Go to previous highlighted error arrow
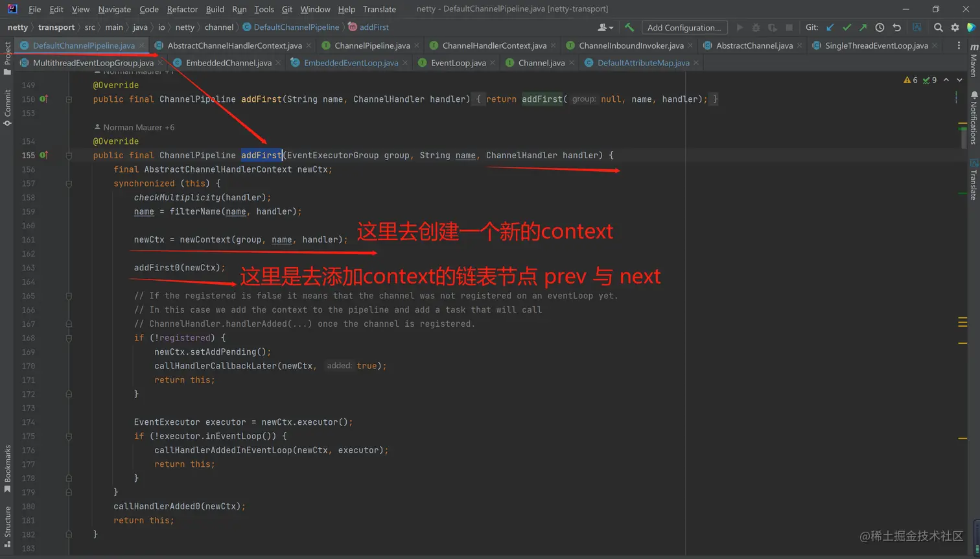The height and width of the screenshot is (559, 980). (x=946, y=80)
